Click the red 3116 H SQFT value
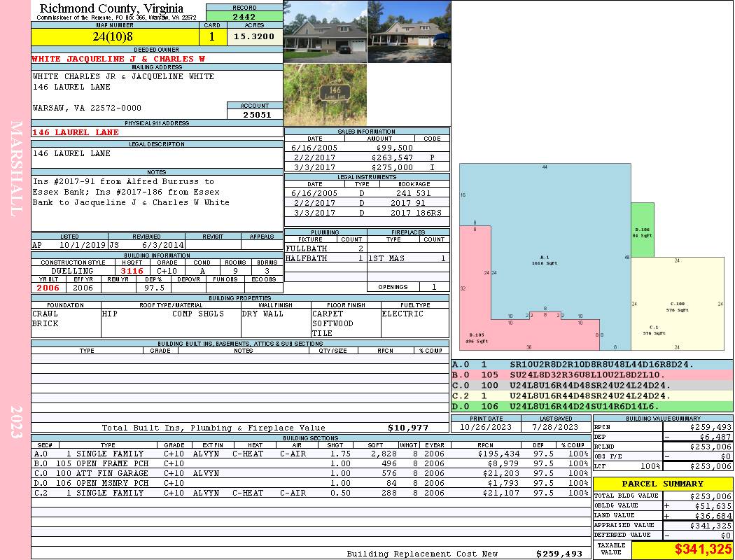This screenshot has width=735, height=560. [132, 271]
